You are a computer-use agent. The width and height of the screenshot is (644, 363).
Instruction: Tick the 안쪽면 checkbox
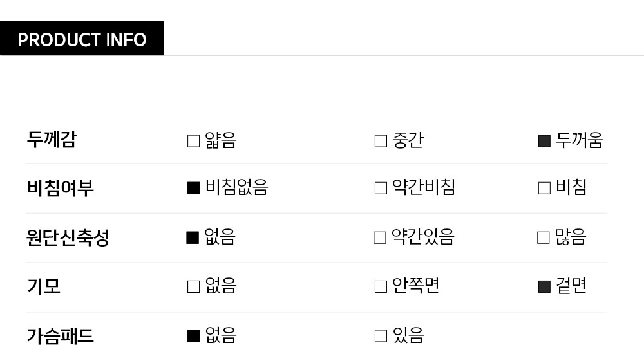[381, 286]
